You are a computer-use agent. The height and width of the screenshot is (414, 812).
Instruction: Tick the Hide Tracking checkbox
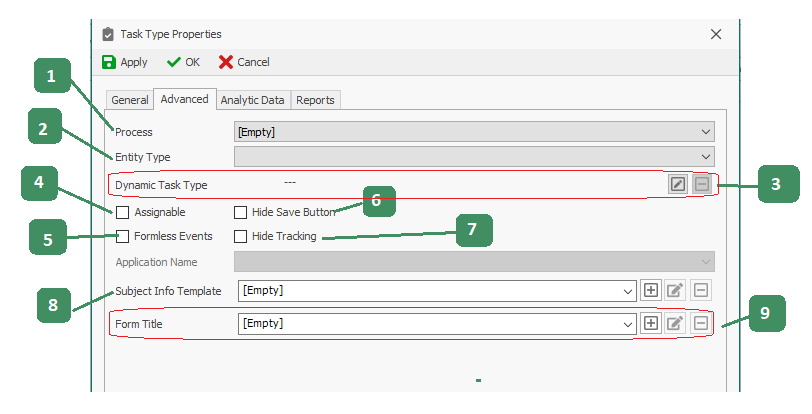(240, 237)
